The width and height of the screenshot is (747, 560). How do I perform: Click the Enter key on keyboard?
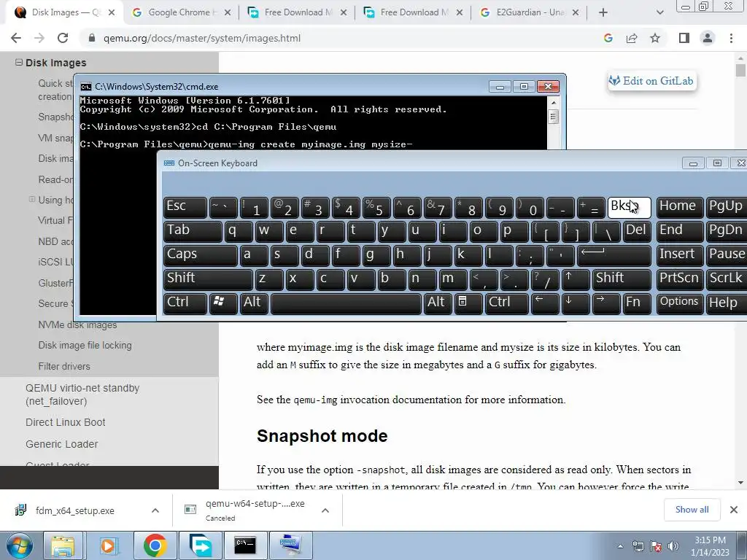coord(614,255)
